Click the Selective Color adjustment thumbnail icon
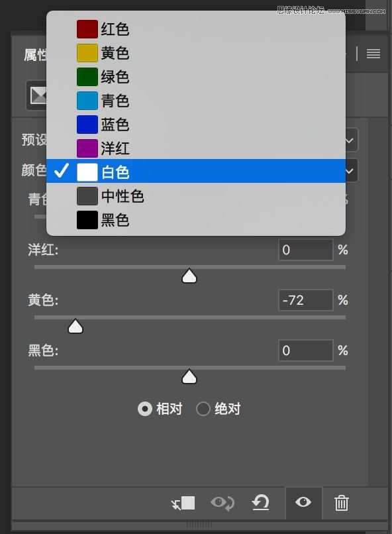392x534 pixels. pos(38,95)
